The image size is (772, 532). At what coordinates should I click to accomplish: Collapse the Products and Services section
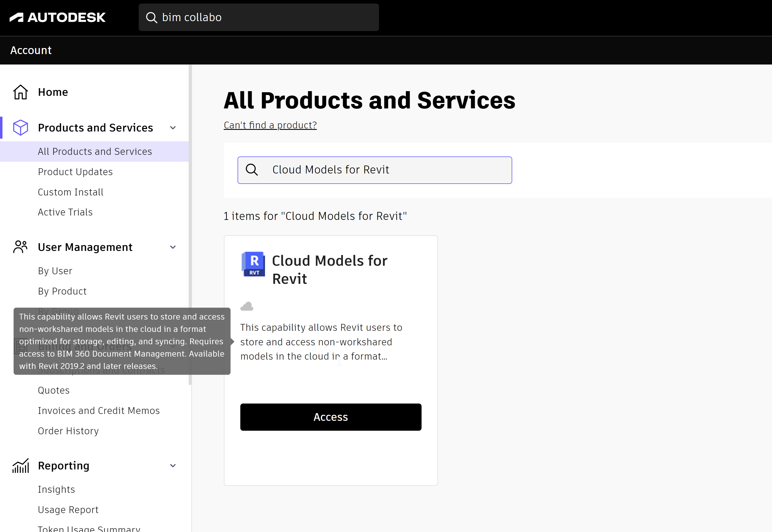[173, 128]
